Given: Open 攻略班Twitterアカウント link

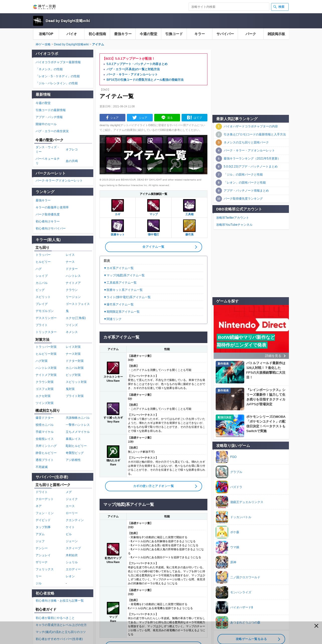Looking at the screenshot, I should 232,218.
